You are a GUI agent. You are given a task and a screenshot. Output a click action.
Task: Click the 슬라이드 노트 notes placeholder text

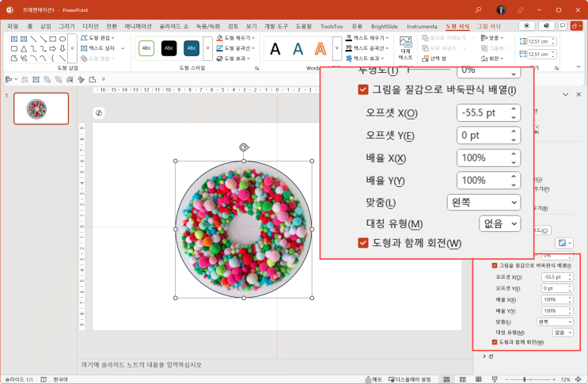142,365
